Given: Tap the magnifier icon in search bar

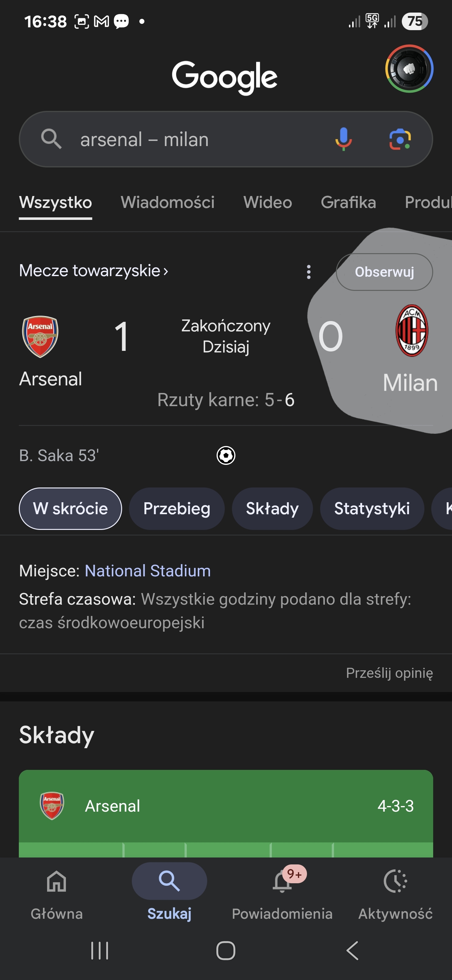Looking at the screenshot, I should point(51,139).
